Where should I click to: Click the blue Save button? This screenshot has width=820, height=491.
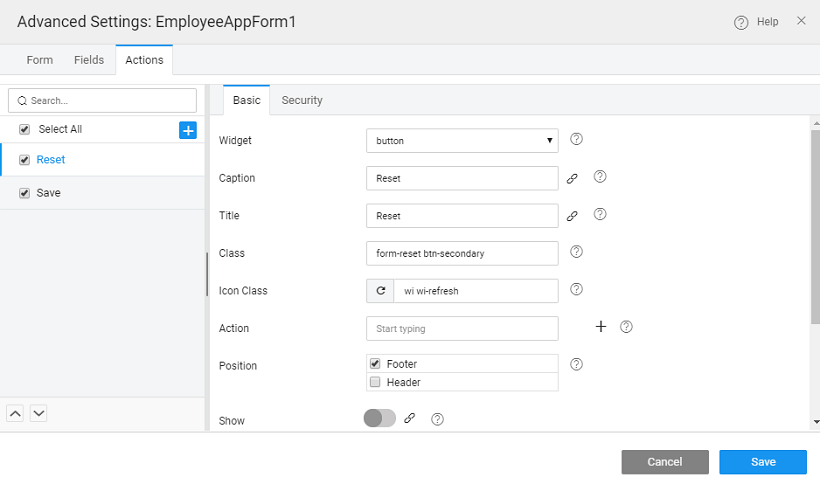point(763,462)
